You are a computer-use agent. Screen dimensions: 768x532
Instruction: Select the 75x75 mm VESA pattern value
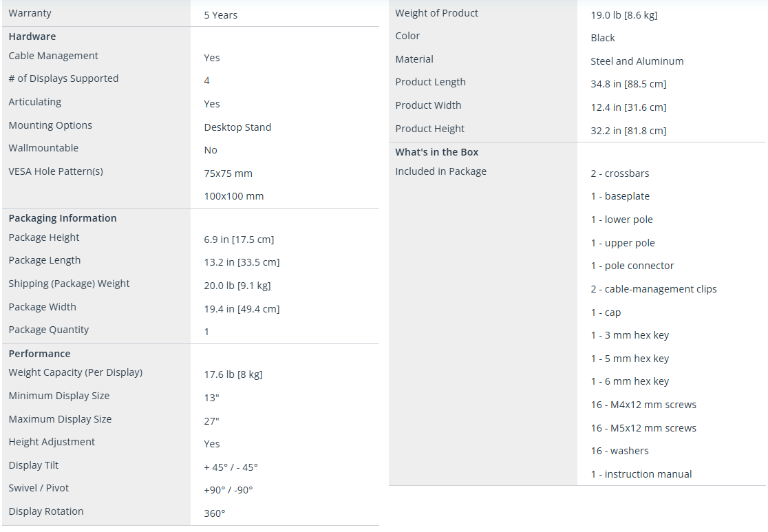[228, 173]
